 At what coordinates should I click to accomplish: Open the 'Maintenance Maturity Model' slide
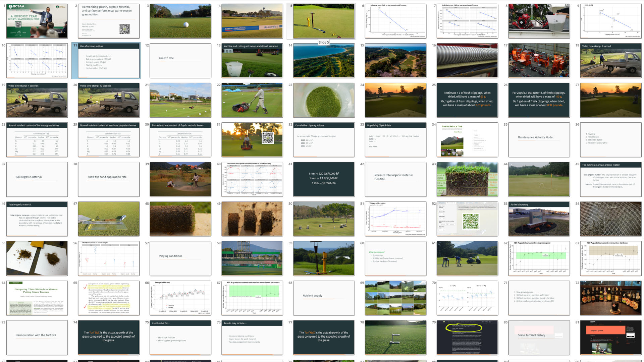coord(539,139)
